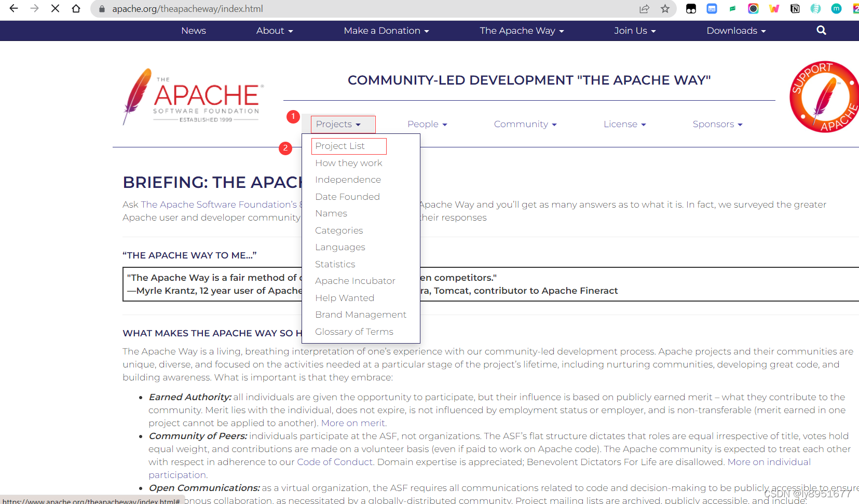The image size is (859, 504).
Task: Click the site lock icon in address bar
Action: coord(102,9)
